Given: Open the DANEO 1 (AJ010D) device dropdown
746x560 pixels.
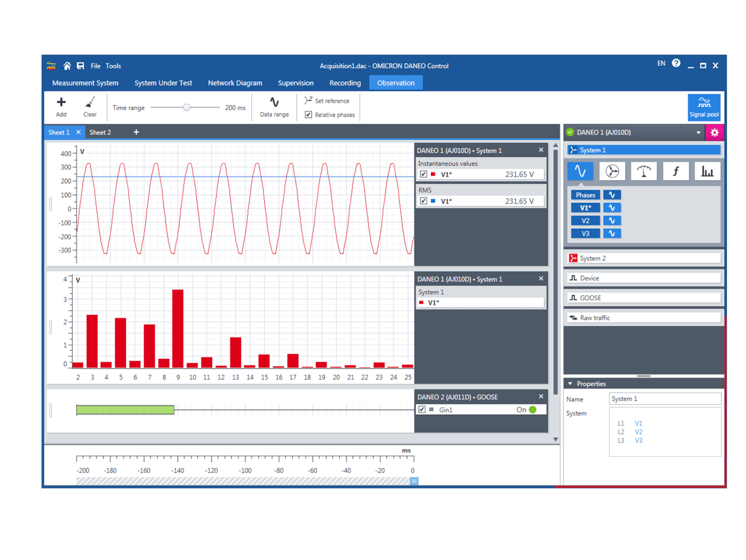Looking at the screenshot, I should [x=698, y=133].
